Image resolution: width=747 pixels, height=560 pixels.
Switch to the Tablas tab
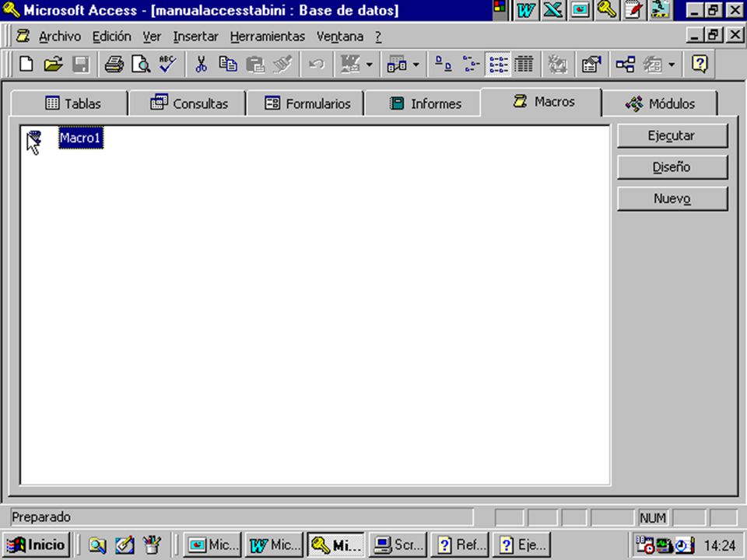(x=69, y=103)
